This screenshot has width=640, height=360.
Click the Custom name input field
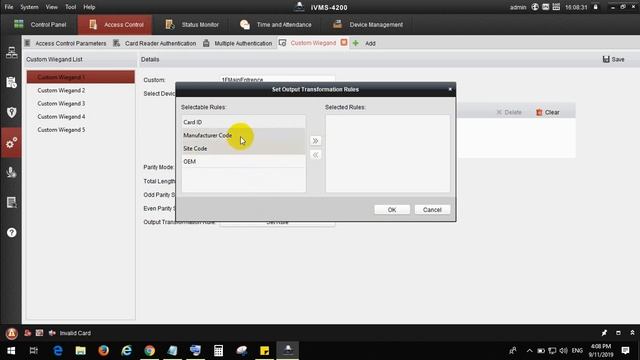[278, 80]
